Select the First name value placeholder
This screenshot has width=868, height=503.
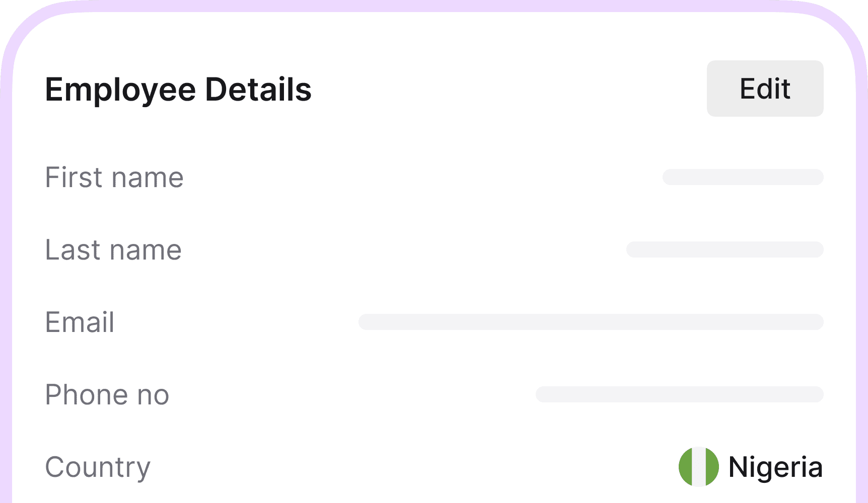pos(743,177)
